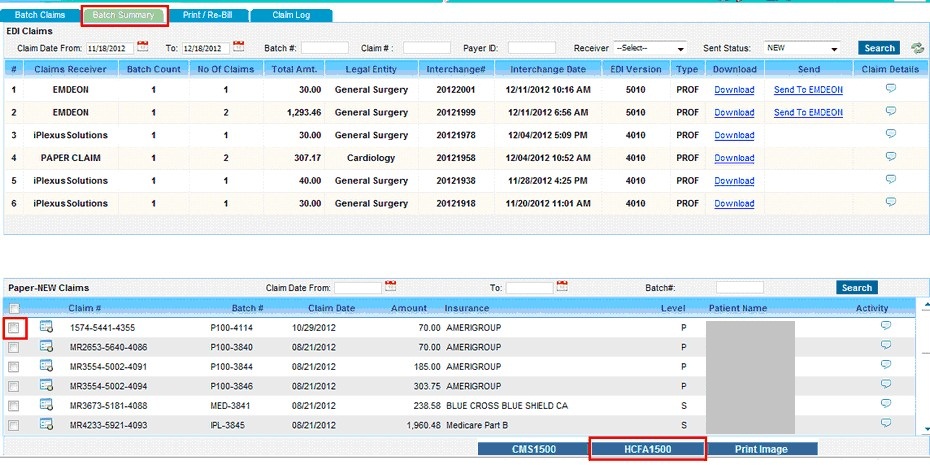Download iPlexusSolutions batch 20121978
The width and height of the screenshot is (930, 465).
click(x=734, y=135)
